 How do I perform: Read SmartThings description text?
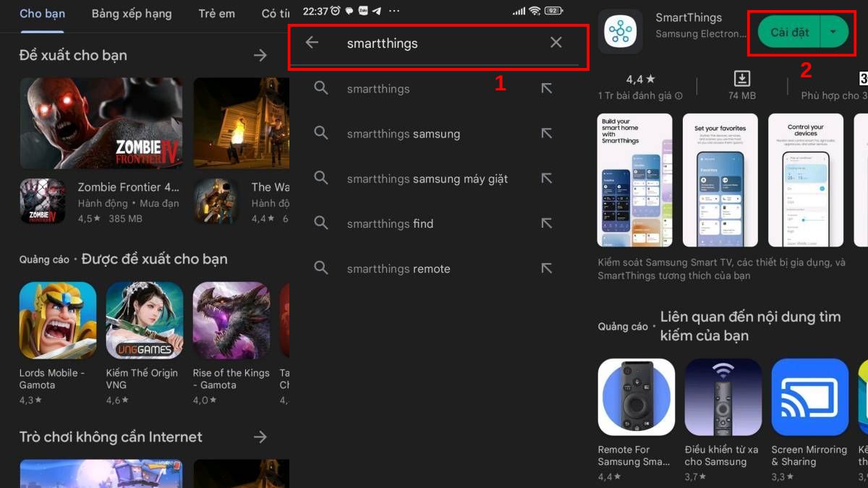721,269
